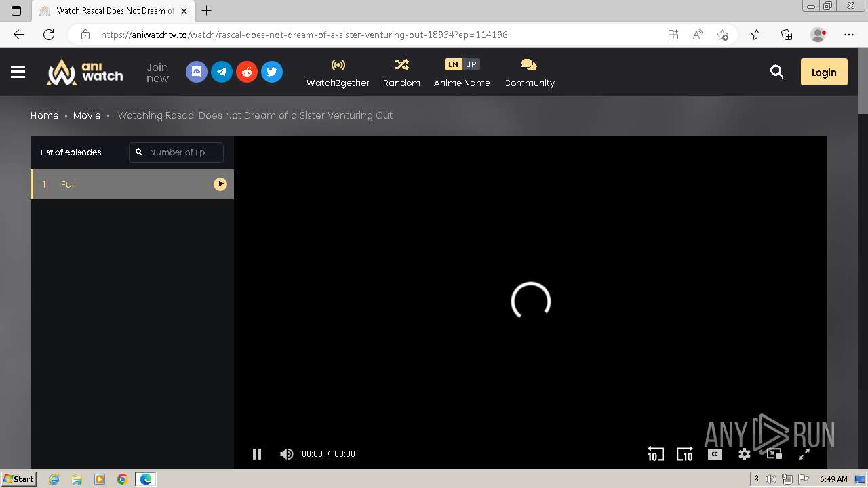The width and height of the screenshot is (868, 488).
Task: Show hidden tray icons
Action: [x=756, y=479]
